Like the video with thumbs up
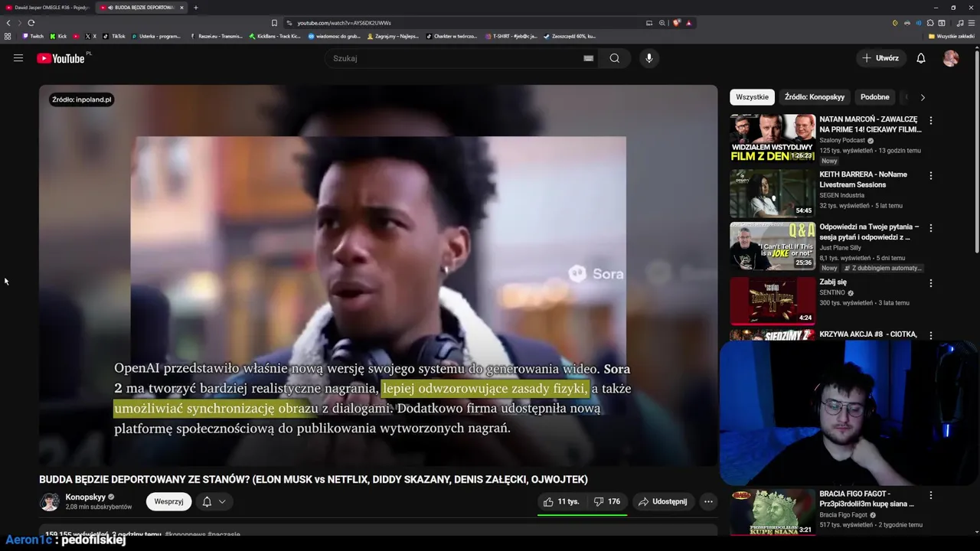 [561, 502]
